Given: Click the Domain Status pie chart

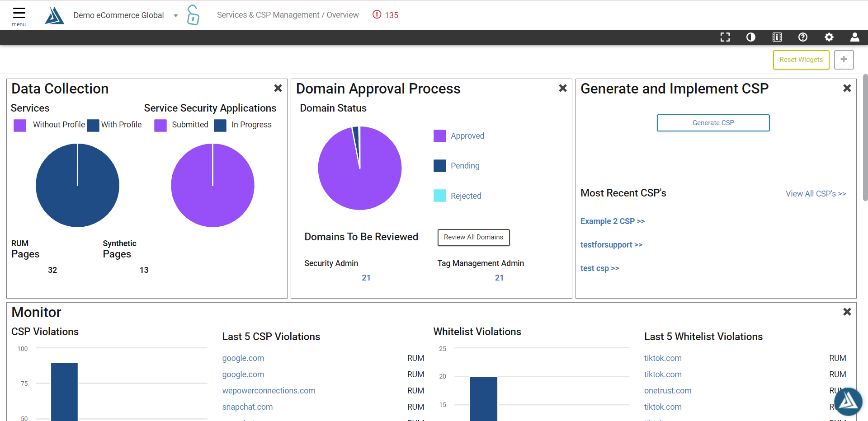Looking at the screenshot, I should pyautogui.click(x=360, y=168).
